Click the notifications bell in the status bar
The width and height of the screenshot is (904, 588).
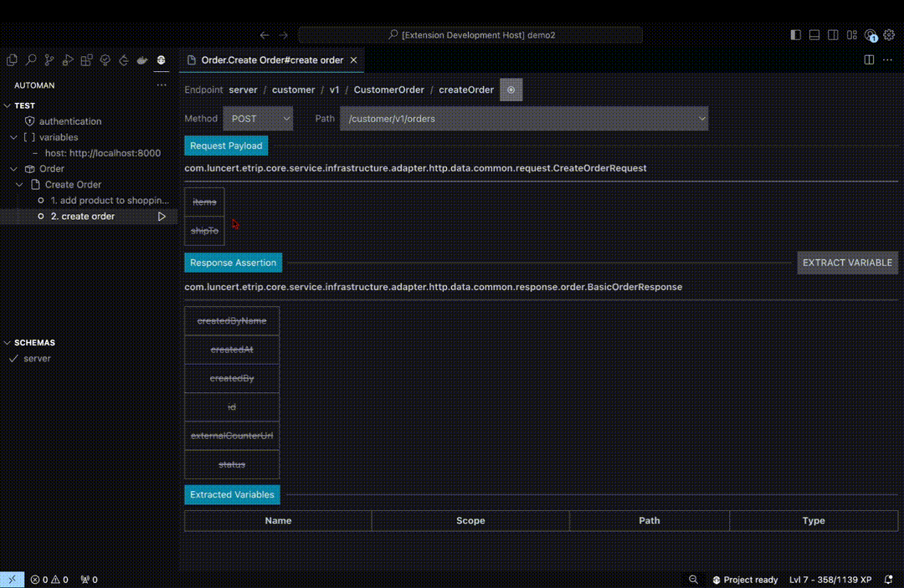[x=889, y=579]
